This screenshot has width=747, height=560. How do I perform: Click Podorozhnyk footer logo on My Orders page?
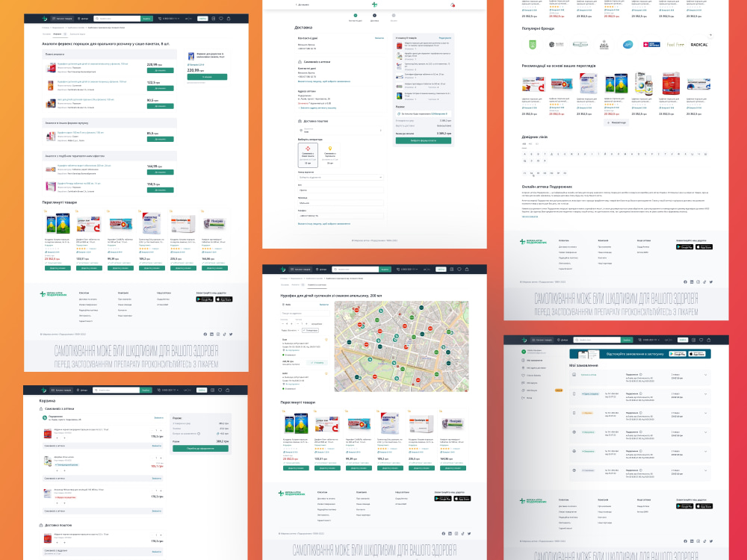click(533, 501)
